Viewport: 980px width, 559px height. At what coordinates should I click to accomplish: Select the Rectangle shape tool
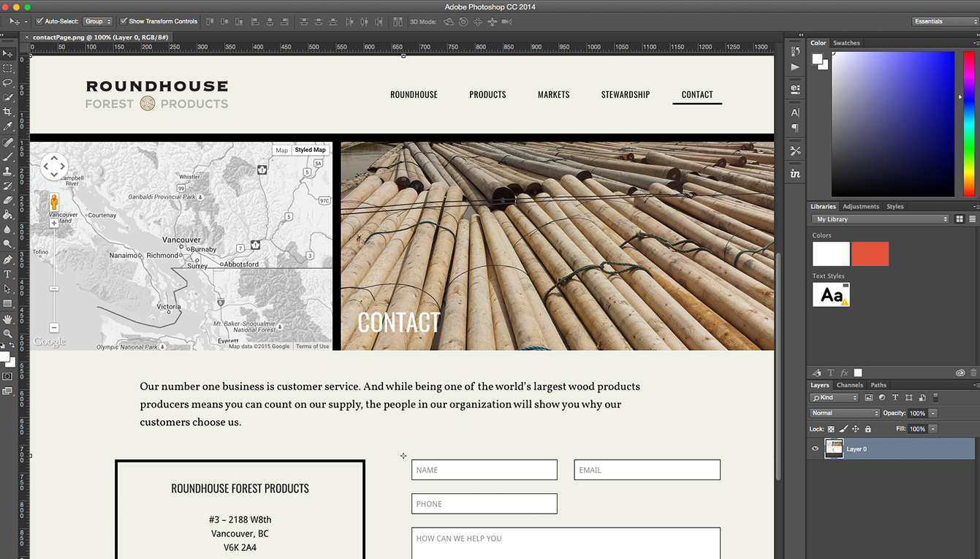(x=7, y=304)
